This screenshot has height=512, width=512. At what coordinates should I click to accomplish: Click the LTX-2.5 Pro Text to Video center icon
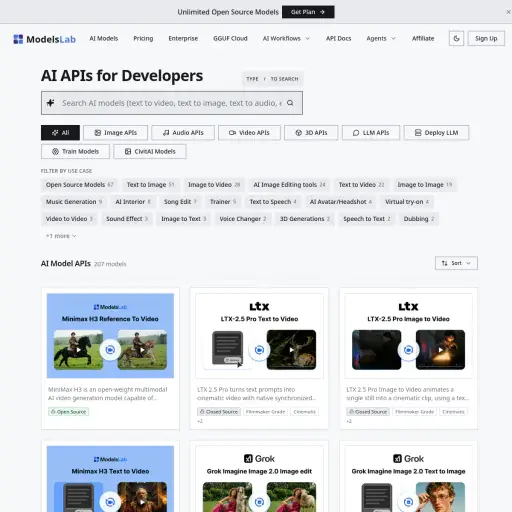259,350
